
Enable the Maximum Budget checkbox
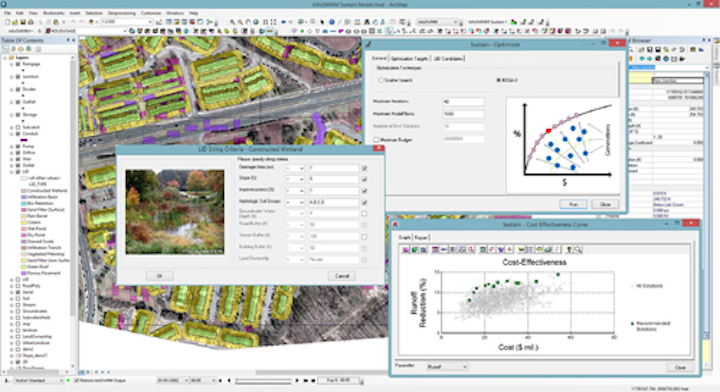coord(376,140)
